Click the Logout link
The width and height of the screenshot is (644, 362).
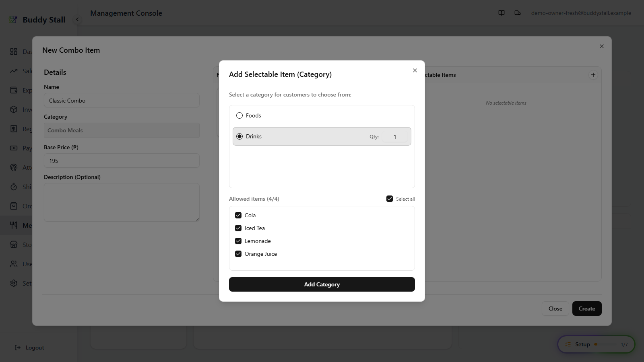pos(29,348)
